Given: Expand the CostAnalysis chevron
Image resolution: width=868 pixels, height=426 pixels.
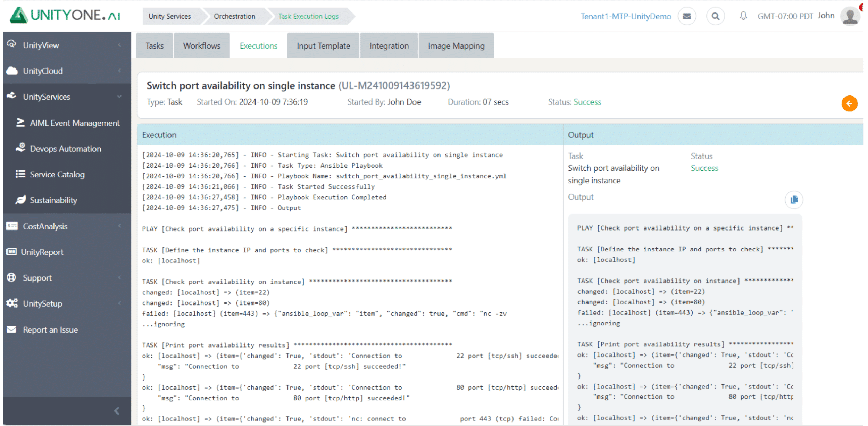Looking at the screenshot, I should click(x=119, y=226).
